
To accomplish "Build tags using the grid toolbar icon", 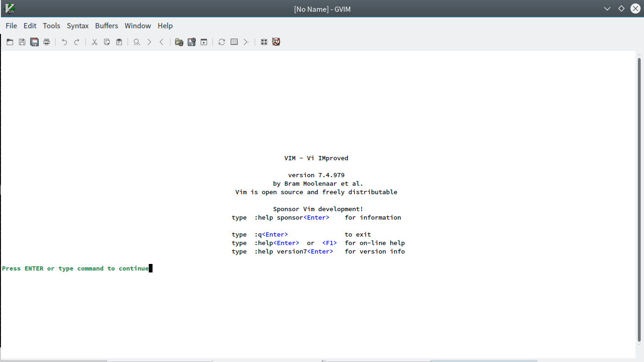I will tap(234, 42).
